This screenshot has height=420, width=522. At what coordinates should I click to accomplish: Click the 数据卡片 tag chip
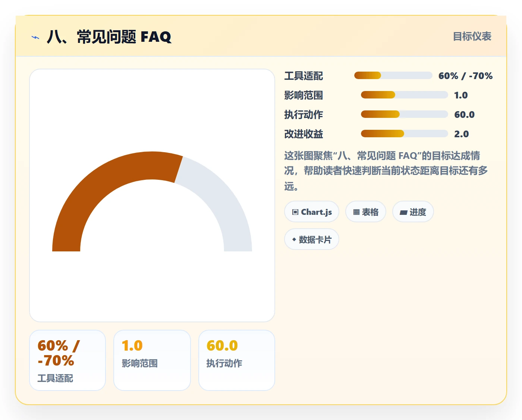click(312, 239)
